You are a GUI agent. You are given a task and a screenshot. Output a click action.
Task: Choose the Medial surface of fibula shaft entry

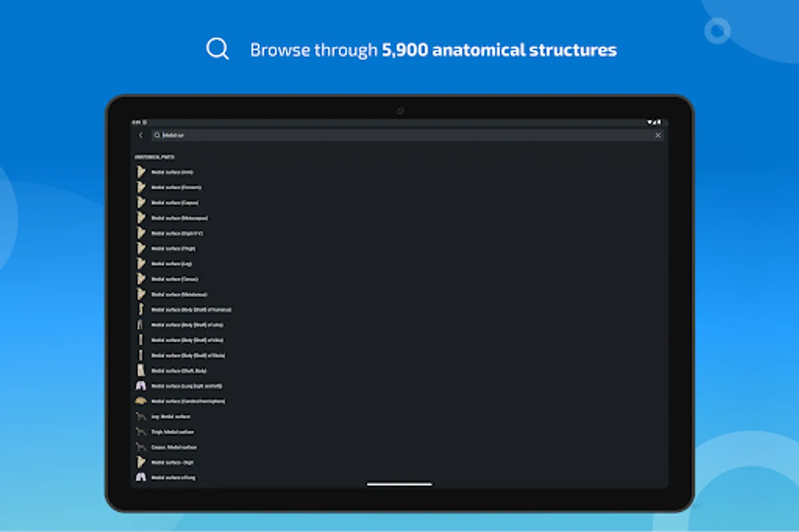point(188,355)
